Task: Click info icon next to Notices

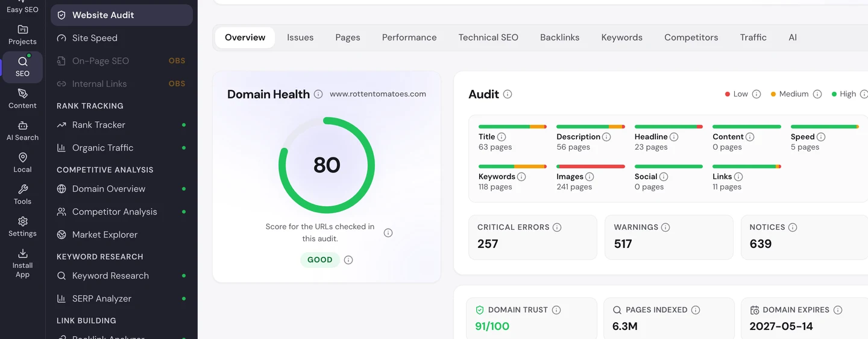Action: coord(793,227)
